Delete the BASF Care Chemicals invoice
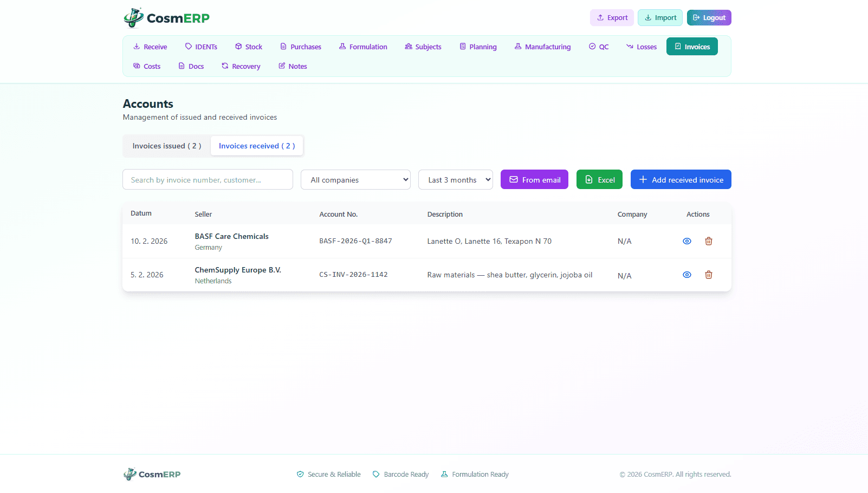 pos(708,241)
